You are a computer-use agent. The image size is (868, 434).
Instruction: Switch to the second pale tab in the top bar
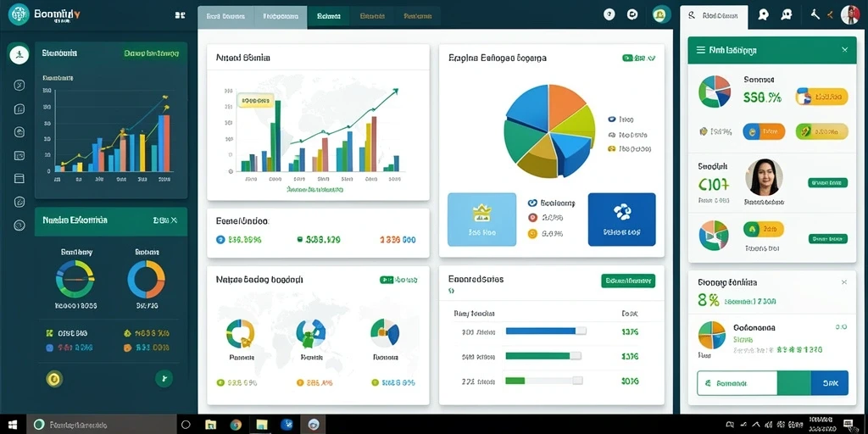point(281,17)
